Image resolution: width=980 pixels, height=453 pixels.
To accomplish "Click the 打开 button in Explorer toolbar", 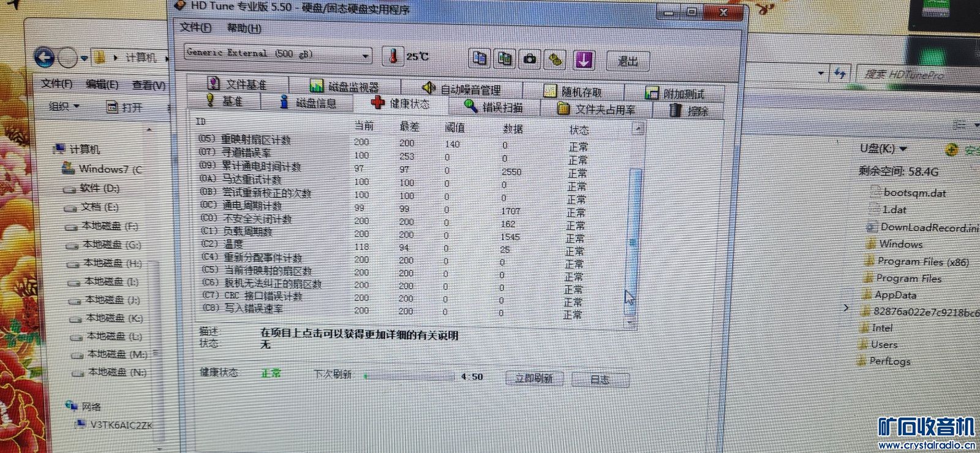I will (x=125, y=107).
